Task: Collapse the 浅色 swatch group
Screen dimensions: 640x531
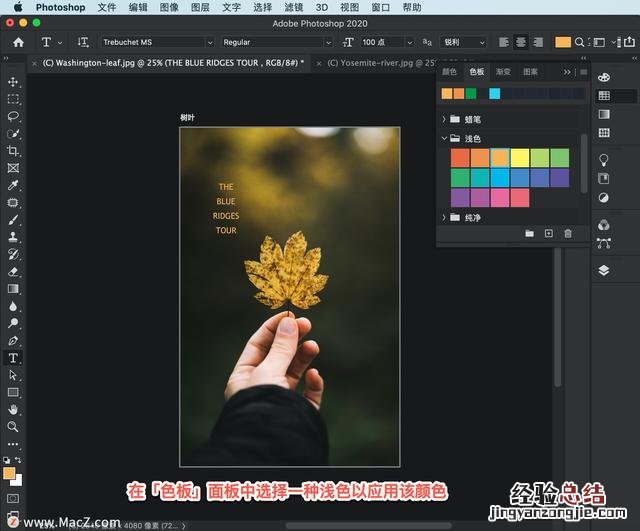Action: (443, 139)
